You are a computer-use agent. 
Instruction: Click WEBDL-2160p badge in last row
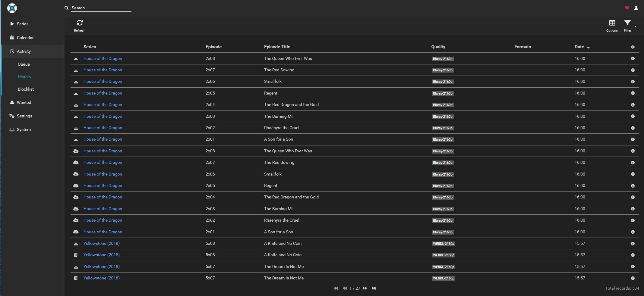point(444,278)
